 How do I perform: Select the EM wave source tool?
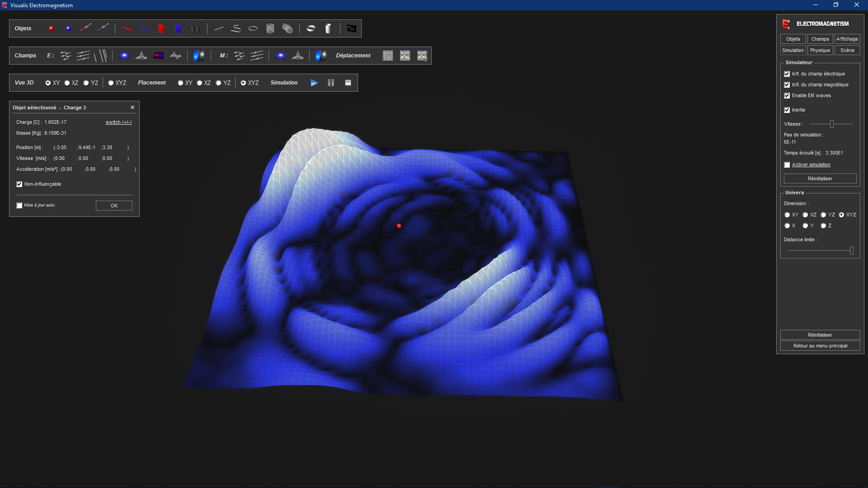point(351,28)
